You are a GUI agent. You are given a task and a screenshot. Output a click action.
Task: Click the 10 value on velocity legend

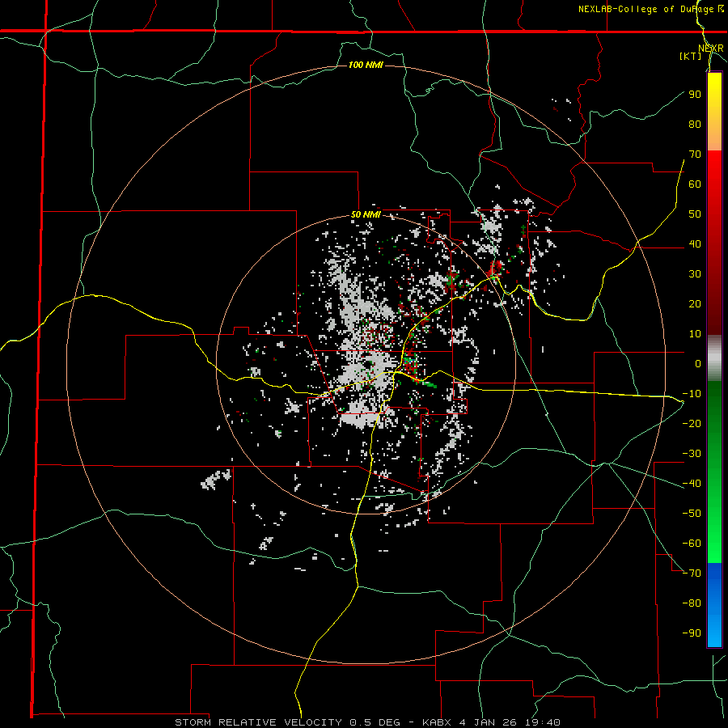coord(695,334)
